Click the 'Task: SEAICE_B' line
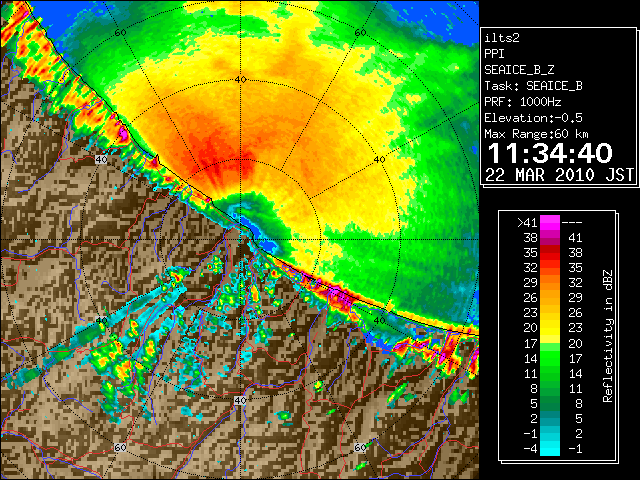Screen dimensions: 640x480 533,86
